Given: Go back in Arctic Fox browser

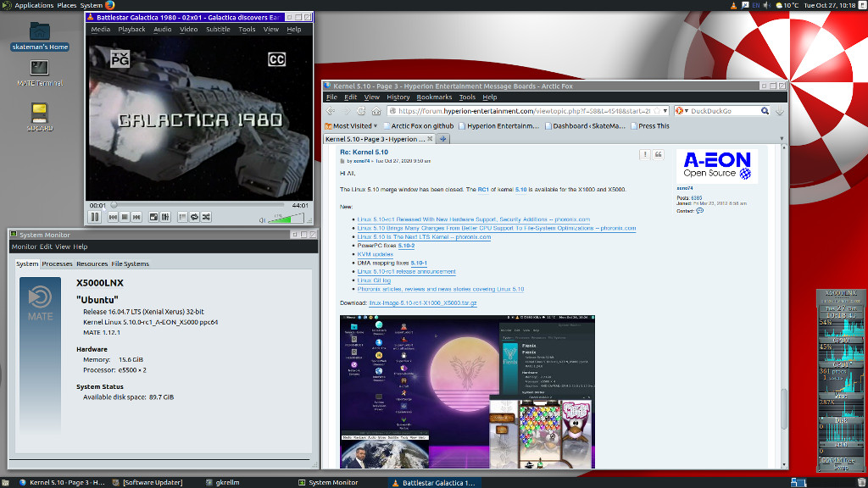Looking at the screenshot, I should pyautogui.click(x=331, y=111).
